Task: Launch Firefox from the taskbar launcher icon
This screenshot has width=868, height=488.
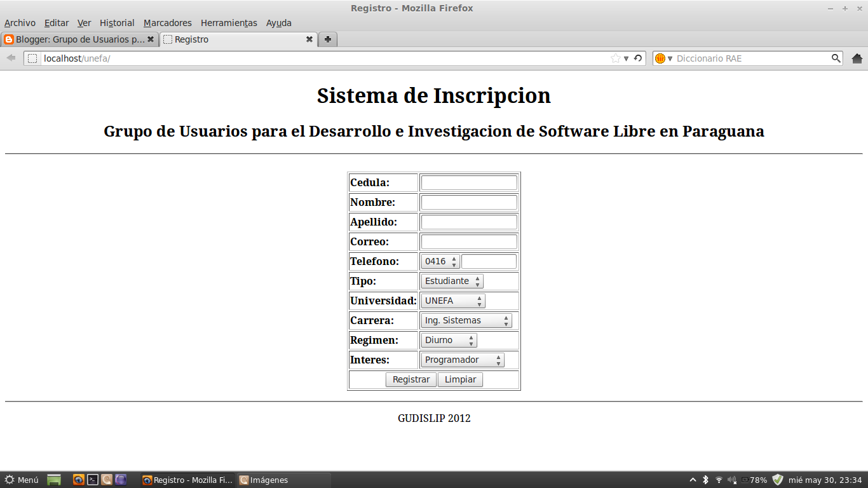Action: pos(78,480)
